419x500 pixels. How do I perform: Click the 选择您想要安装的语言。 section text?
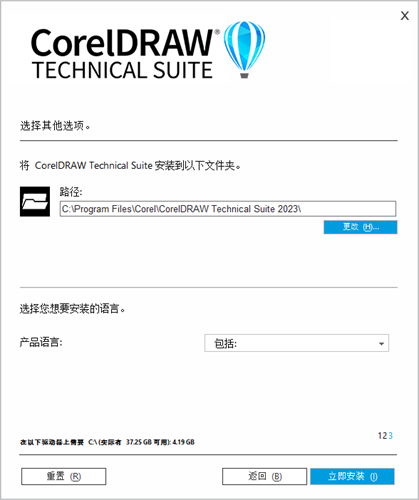72,309
